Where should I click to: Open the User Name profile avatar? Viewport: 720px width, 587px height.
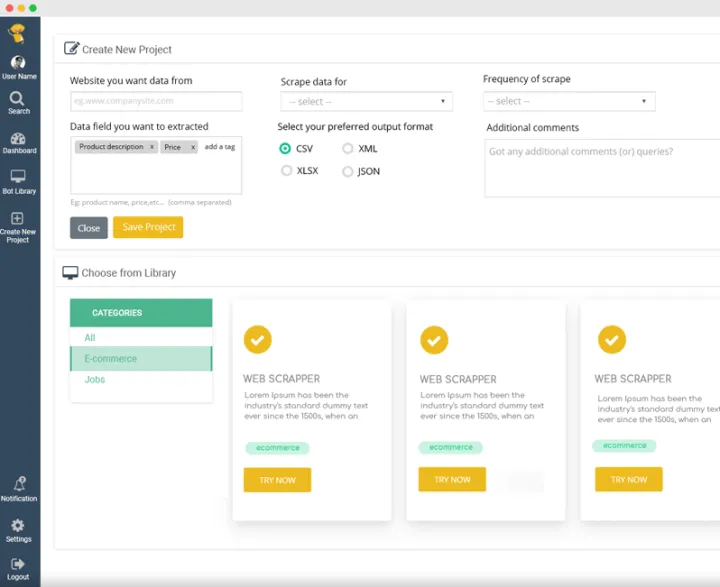(x=18, y=63)
